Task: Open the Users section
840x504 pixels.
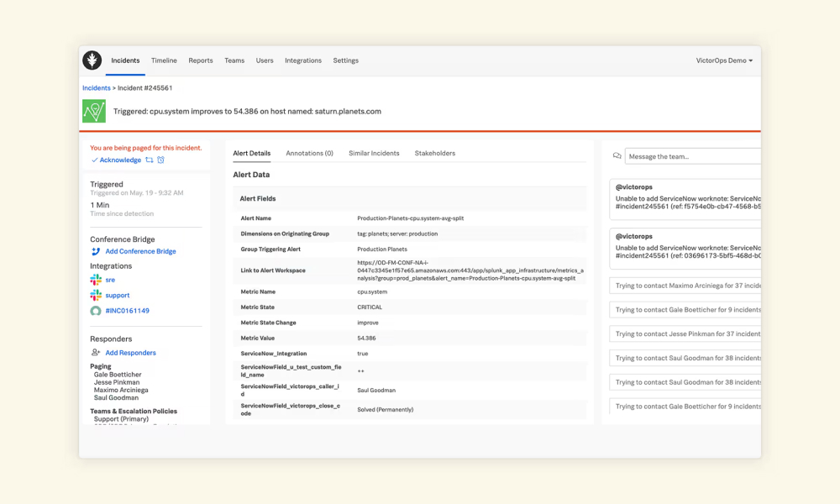Action: click(265, 60)
